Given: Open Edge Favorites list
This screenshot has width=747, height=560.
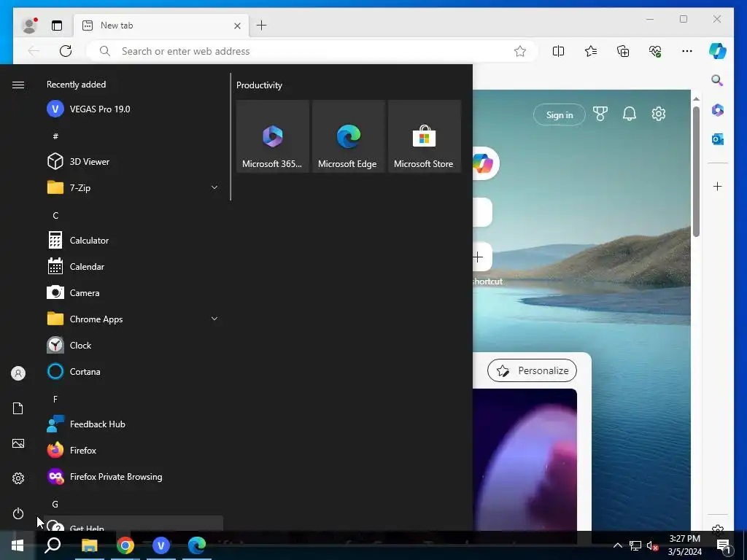Looking at the screenshot, I should pyautogui.click(x=591, y=51).
